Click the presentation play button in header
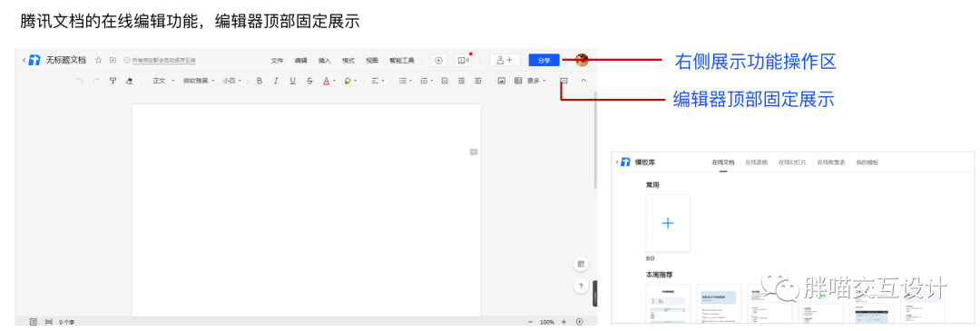The image size is (980, 331). (439, 60)
